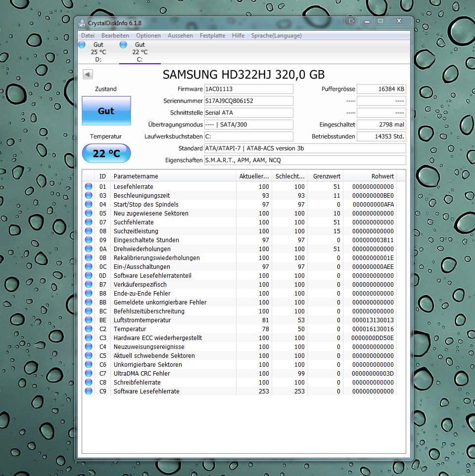Click status icon of Luftstromtemperatur row
The height and width of the screenshot is (476, 475).
coord(89,320)
